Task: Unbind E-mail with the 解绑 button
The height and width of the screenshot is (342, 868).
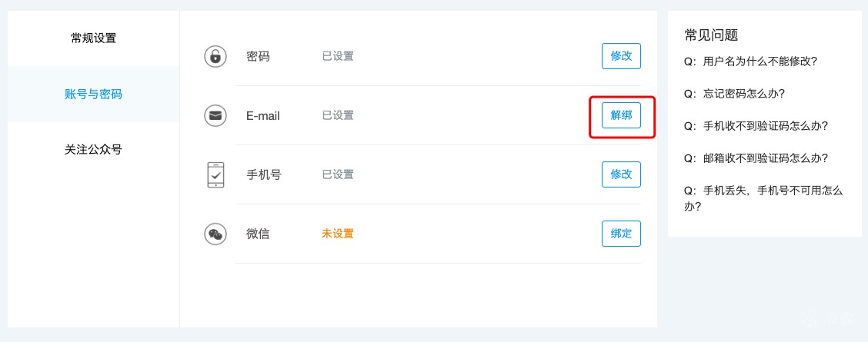Action: tap(621, 115)
